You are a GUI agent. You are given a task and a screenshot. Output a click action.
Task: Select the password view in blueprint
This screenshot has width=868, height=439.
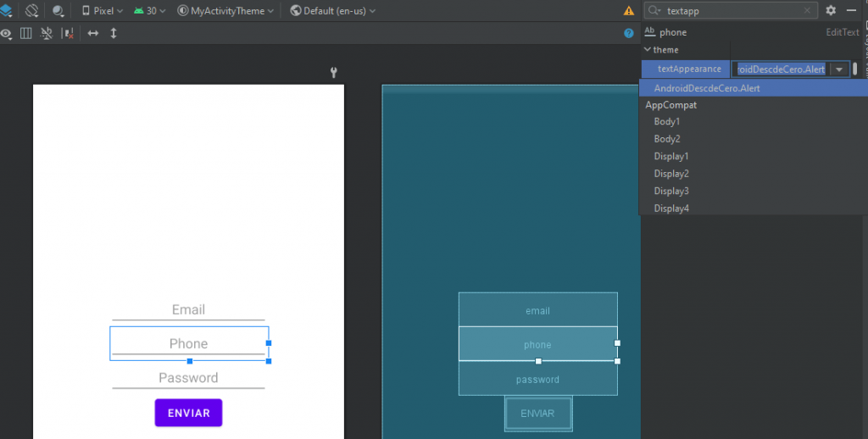point(538,379)
